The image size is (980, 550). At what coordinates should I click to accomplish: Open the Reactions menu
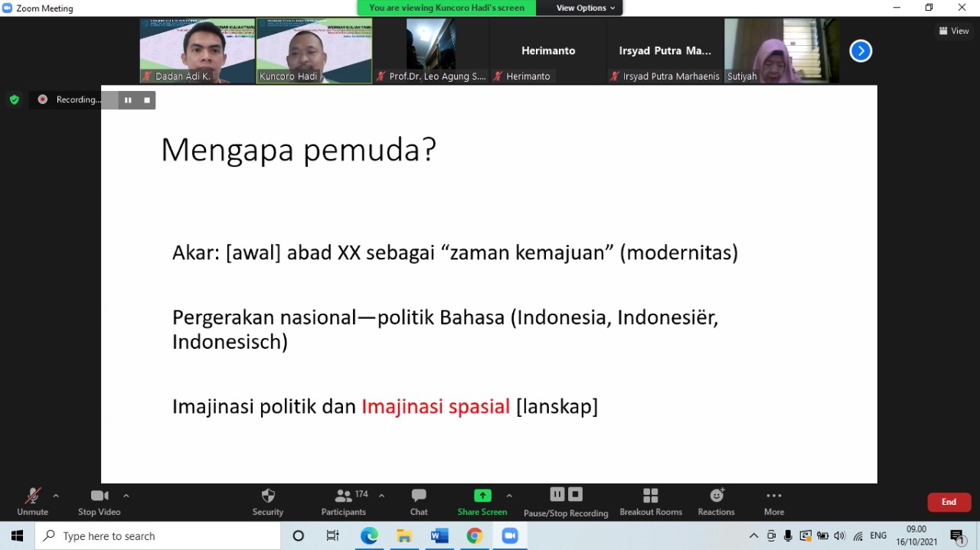pos(716,502)
